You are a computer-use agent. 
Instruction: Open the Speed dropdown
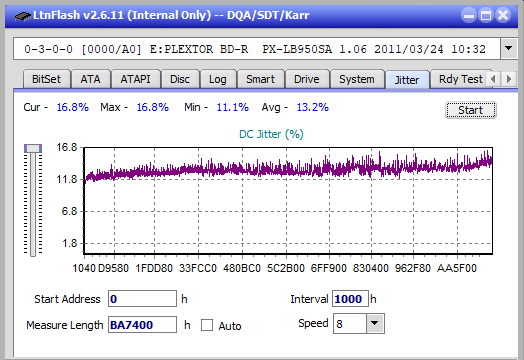click(x=375, y=323)
